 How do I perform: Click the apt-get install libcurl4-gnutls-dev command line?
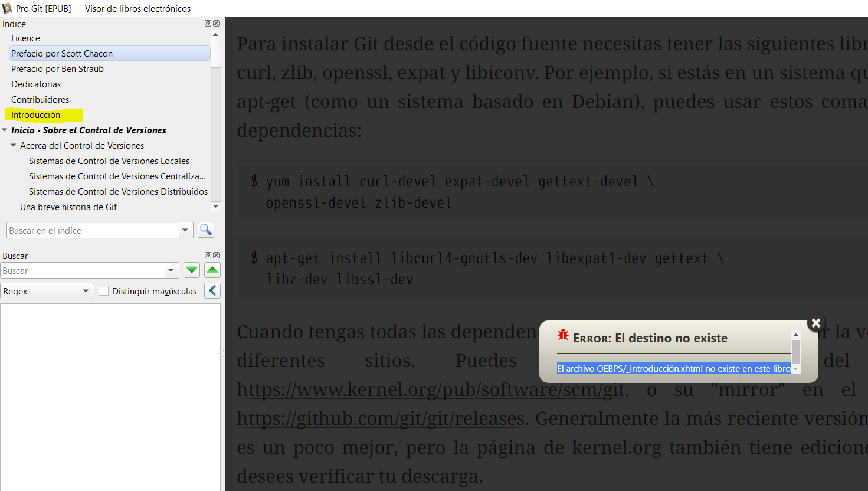(x=487, y=258)
